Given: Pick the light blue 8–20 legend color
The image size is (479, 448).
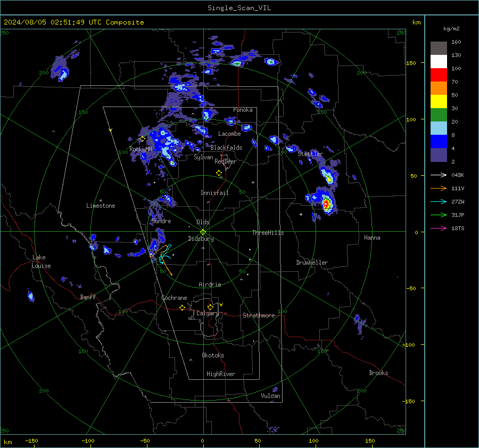Looking at the screenshot, I should coord(439,128).
